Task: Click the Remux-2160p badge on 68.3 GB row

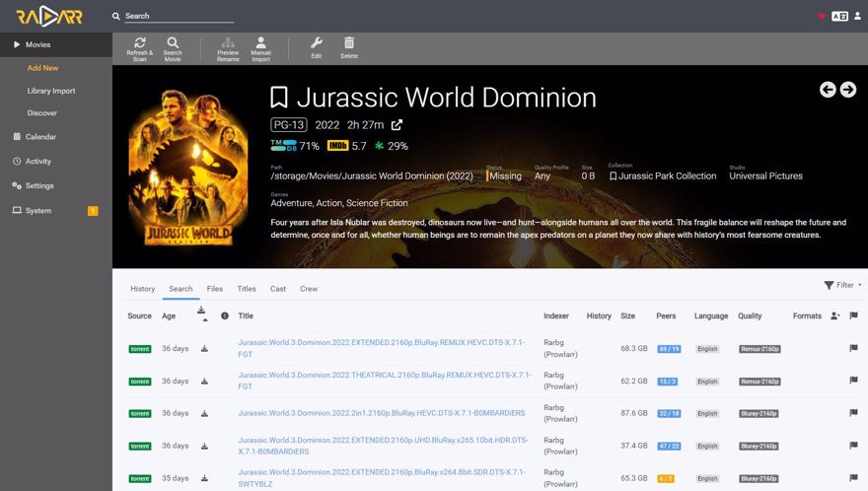Action: coord(759,349)
